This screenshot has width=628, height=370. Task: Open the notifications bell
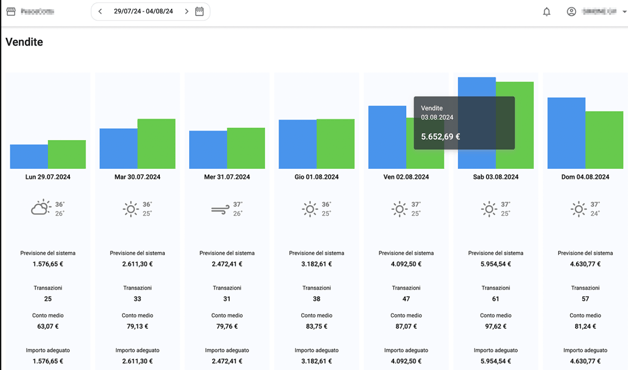click(x=547, y=12)
